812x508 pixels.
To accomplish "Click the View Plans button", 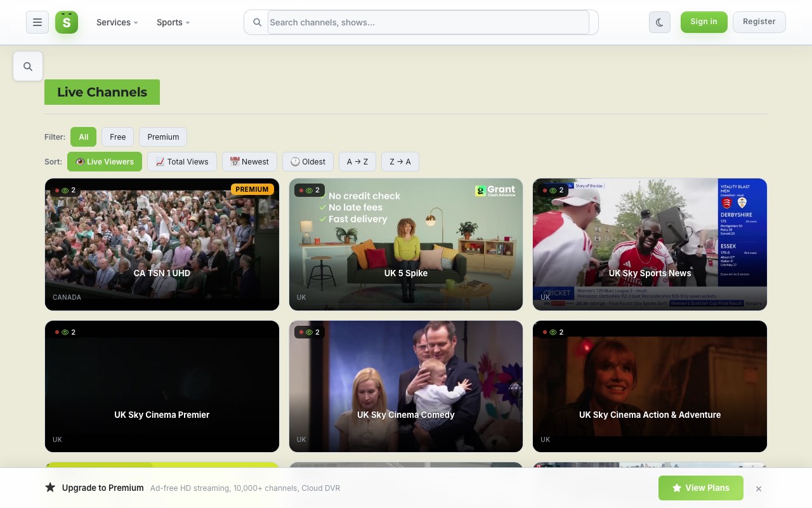I will pos(701,488).
